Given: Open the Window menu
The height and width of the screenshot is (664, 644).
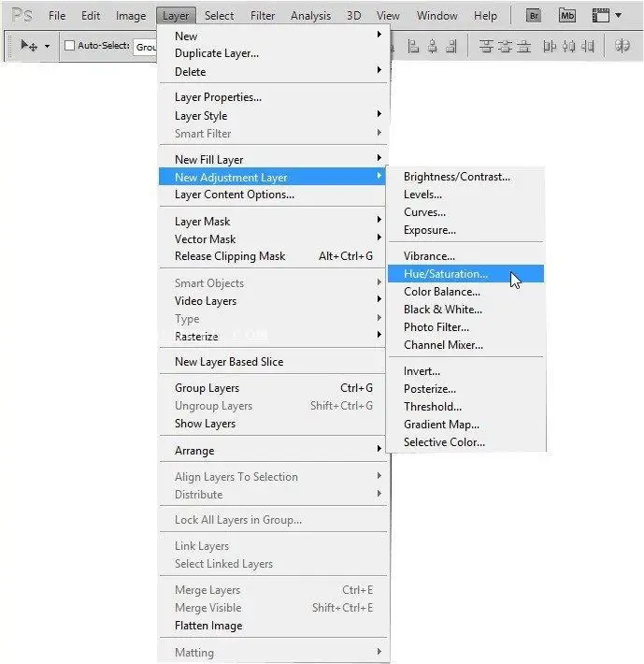Looking at the screenshot, I should point(437,16).
